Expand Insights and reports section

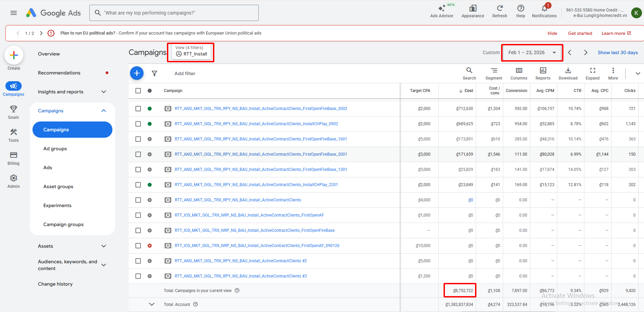(x=104, y=92)
